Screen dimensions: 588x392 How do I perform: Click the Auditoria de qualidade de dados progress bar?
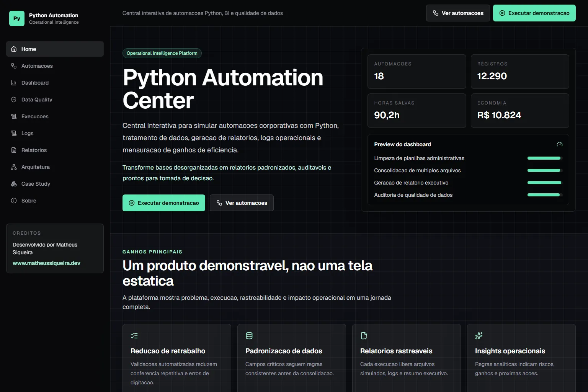click(x=545, y=195)
